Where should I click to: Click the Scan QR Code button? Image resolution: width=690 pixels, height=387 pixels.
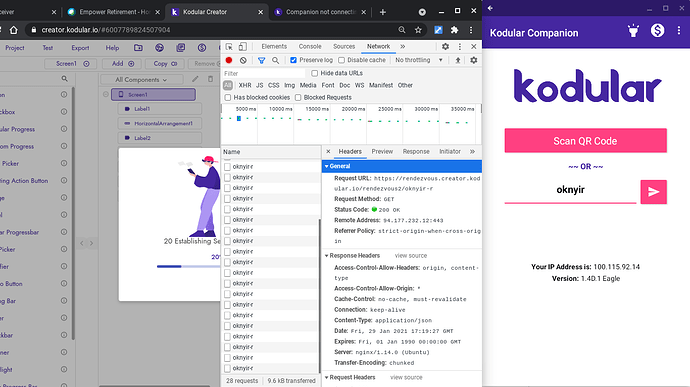point(585,141)
